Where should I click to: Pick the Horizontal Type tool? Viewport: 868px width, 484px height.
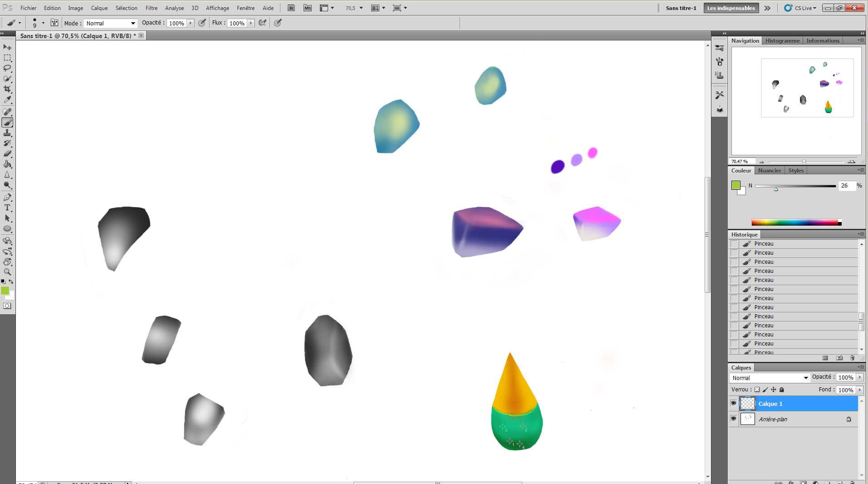pos(7,208)
